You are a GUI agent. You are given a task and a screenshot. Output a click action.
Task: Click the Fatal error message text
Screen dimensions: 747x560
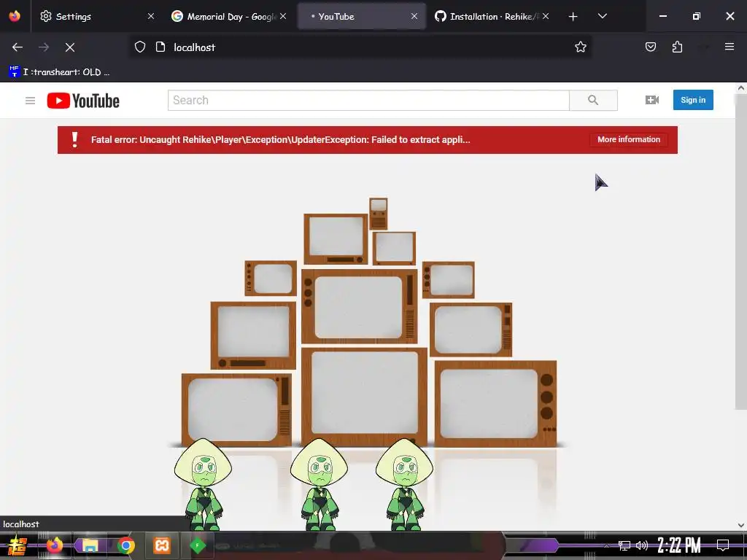[x=280, y=139]
